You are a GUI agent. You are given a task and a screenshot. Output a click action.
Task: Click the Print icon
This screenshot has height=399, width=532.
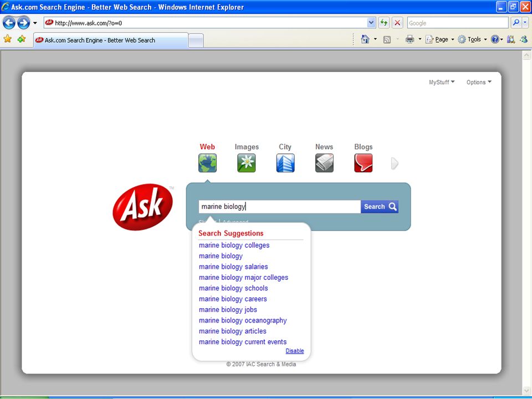click(410, 39)
